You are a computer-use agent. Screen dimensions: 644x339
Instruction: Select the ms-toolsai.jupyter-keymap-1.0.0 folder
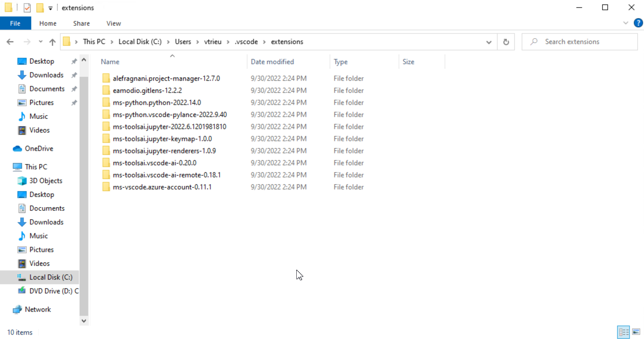pos(162,139)
